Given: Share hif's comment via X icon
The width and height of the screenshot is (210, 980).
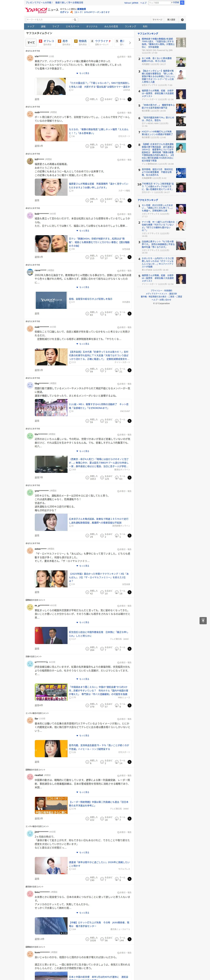Looking at the screenshot, I should 130,200.
